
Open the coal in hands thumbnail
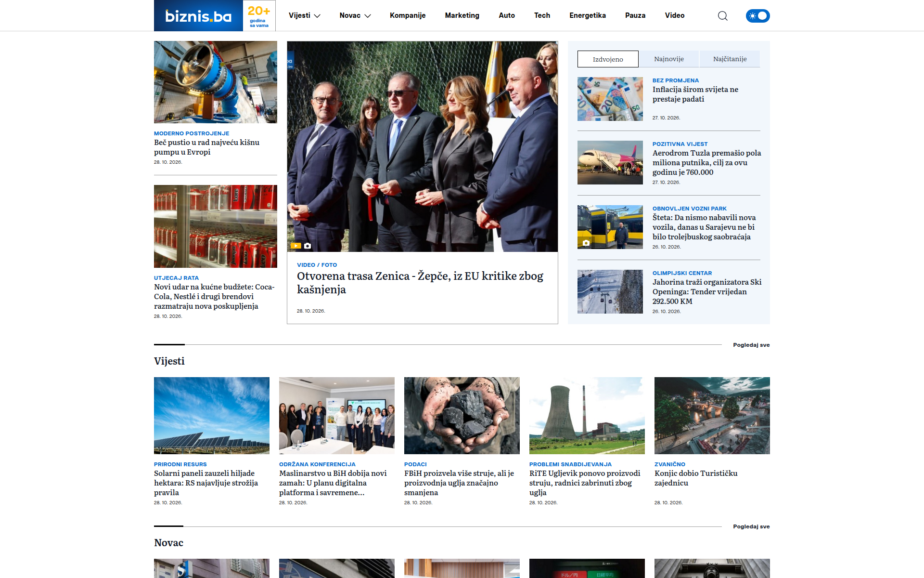[462, 416]
